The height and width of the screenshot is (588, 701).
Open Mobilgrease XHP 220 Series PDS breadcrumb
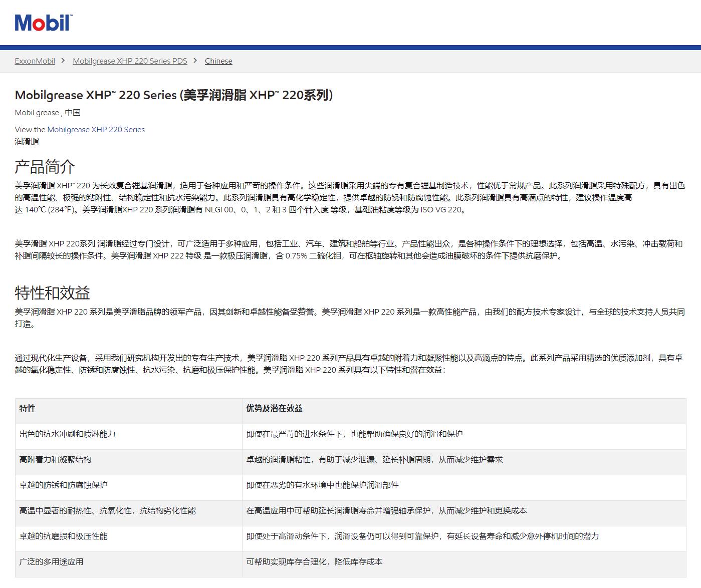(x=130, y=61)
